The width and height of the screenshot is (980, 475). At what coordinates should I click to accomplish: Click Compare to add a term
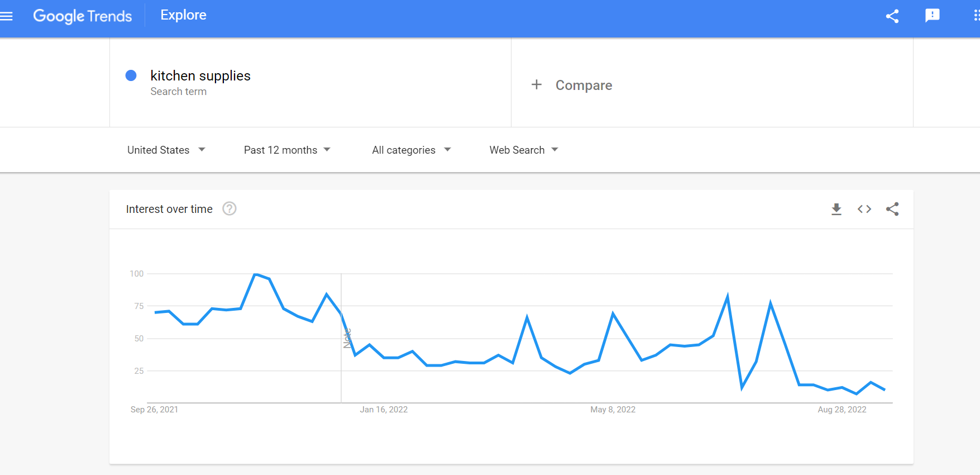pos(584,85)
